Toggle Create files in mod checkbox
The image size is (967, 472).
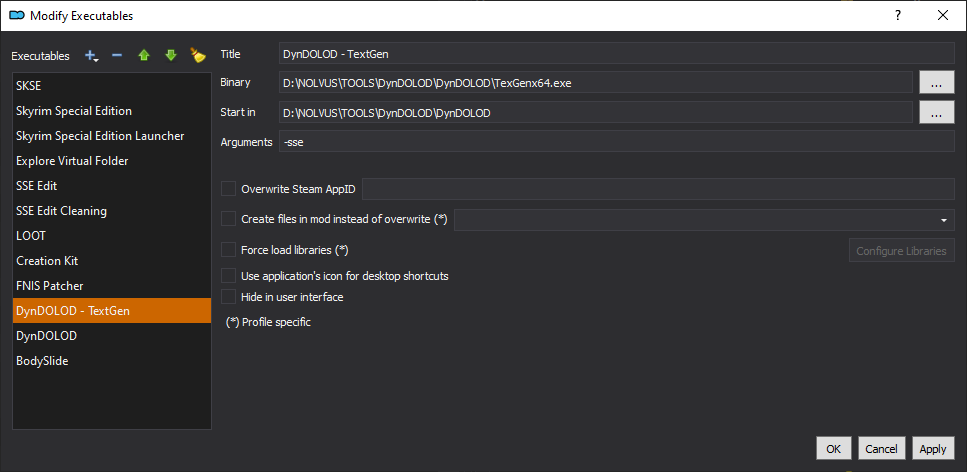(x=229, y=219)
